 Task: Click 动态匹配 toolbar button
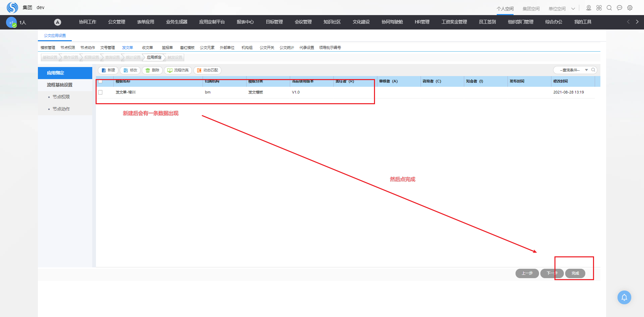[x=207, y=70]
